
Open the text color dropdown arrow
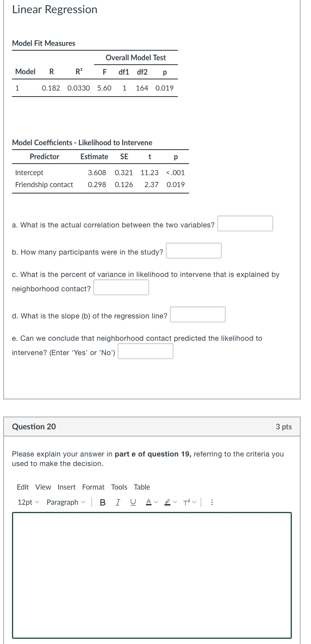click(156, 502)
